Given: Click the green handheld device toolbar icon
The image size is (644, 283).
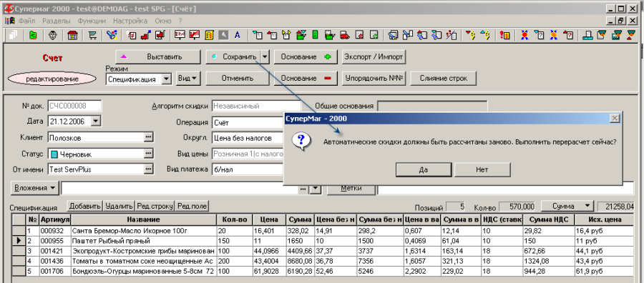Looking at the screenshot, I should click(316, 35).
